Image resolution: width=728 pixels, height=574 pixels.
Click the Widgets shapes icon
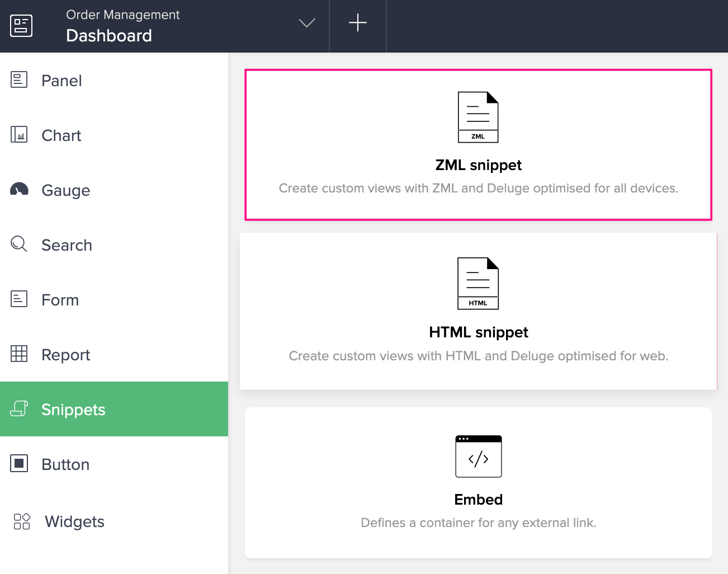[22, 521]
